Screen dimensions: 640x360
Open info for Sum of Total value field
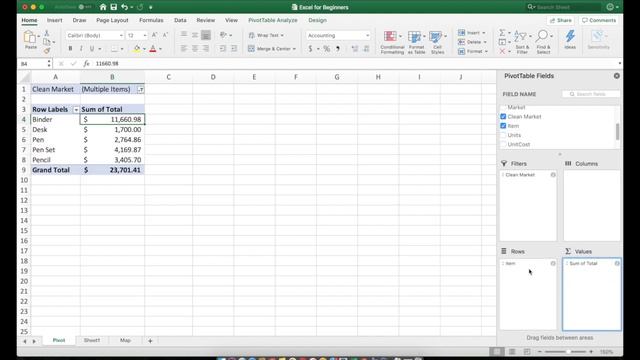(x=617, y=264)
